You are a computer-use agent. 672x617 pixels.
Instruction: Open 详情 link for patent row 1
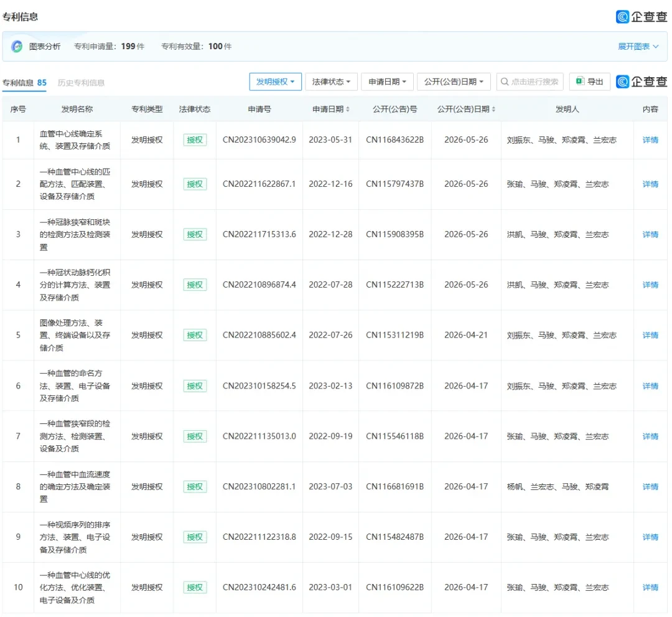click(x=650, y=140)
